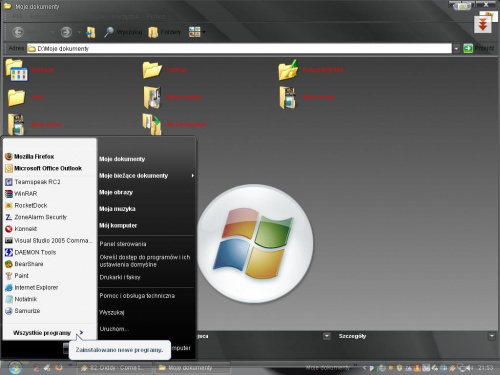
Task: Click the red Z quick launch icon
Action: (36, 368)
